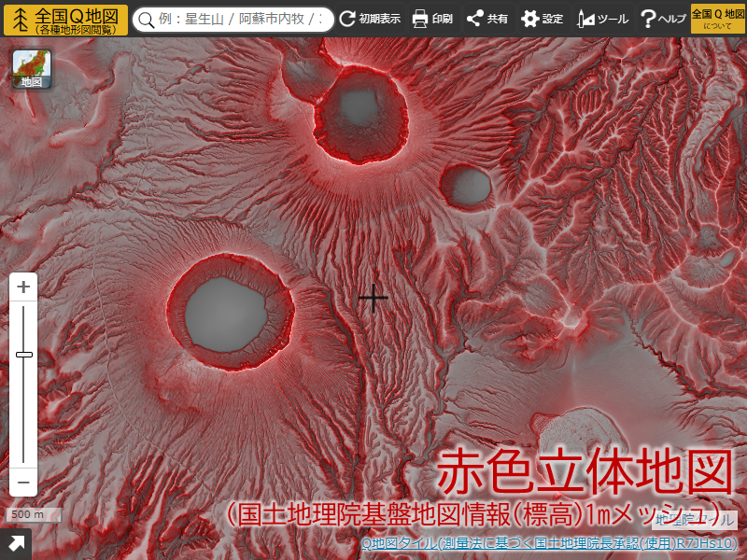
Task: Click the zoom level slider handle
Action: (x=23, y=356)
